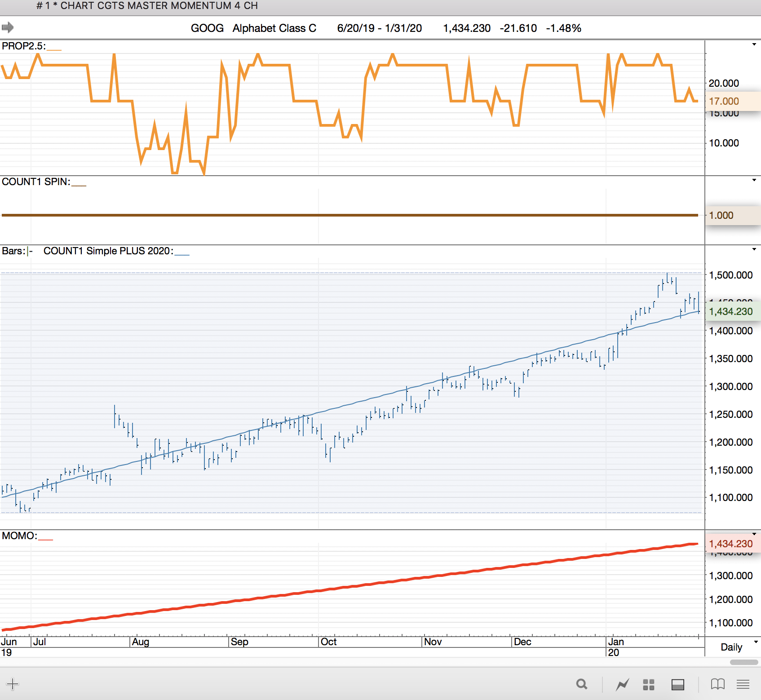761x700 pixels.
Task: Select the COUNT1 Simple PLUS 2020 indicator label
Action: (108, 251)
